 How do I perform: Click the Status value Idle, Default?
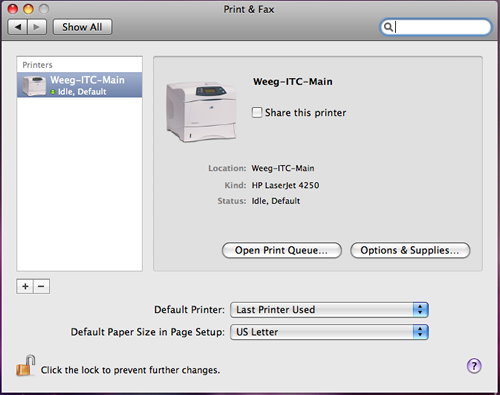click(x=276, y=201)
